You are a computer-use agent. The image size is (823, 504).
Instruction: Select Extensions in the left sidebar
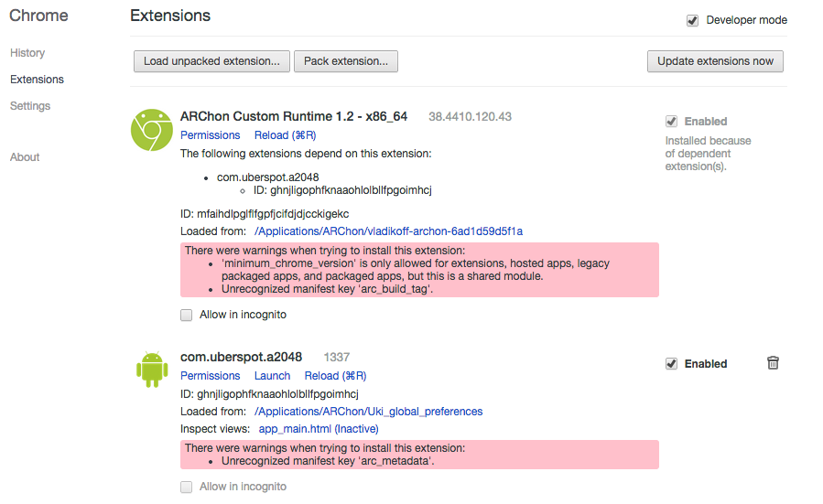[37, 80]
